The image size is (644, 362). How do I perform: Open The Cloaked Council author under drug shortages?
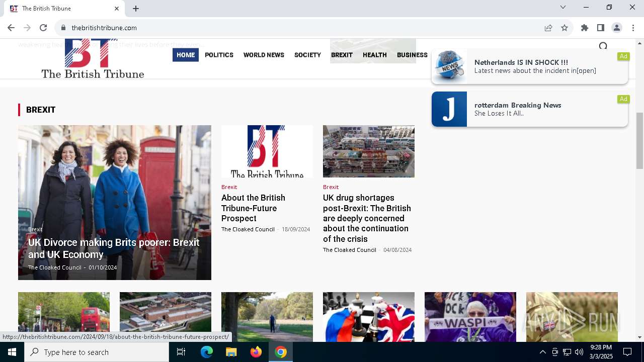(x=350, y=250)
